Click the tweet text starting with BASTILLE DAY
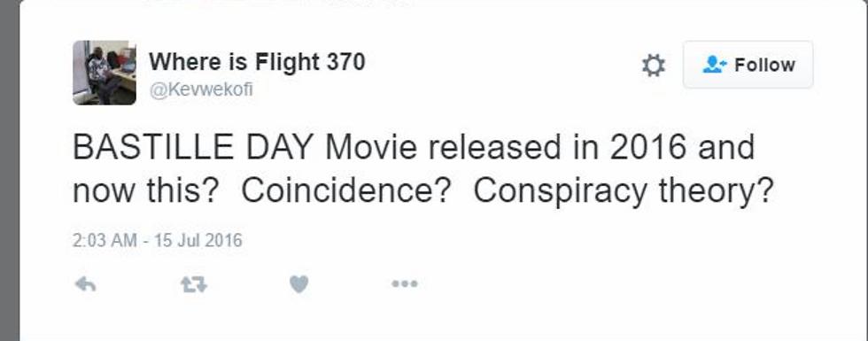This screenshot has height=341, width=868. tap(422, 169)
